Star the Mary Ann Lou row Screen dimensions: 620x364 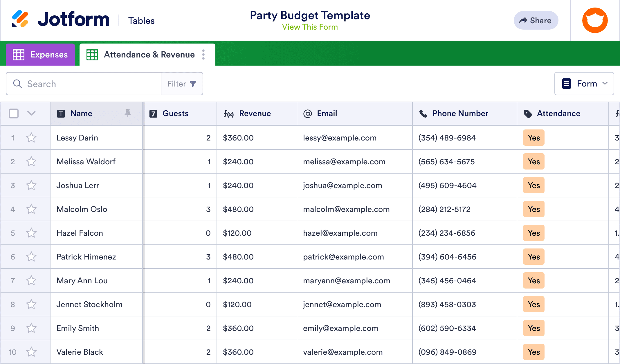[x=31, y=280]
